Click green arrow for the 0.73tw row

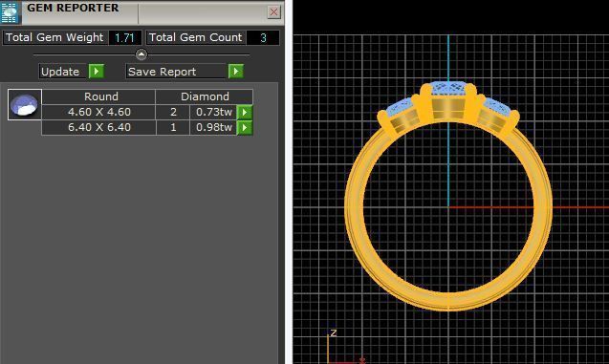(245, 112)
